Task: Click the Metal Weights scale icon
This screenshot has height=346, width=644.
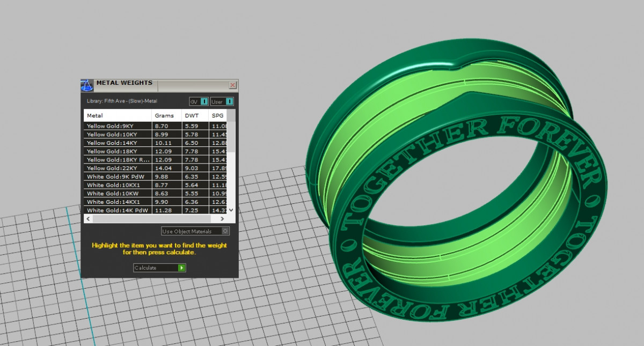Action: (x=87, y=85)
